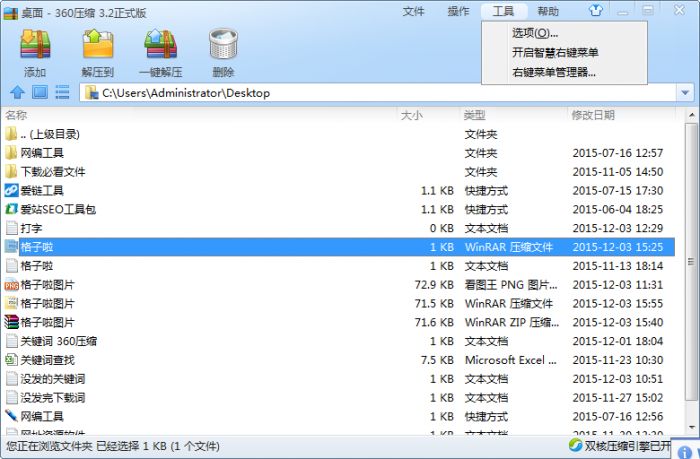Open 右键菜单管理器... menu entry

554,72
